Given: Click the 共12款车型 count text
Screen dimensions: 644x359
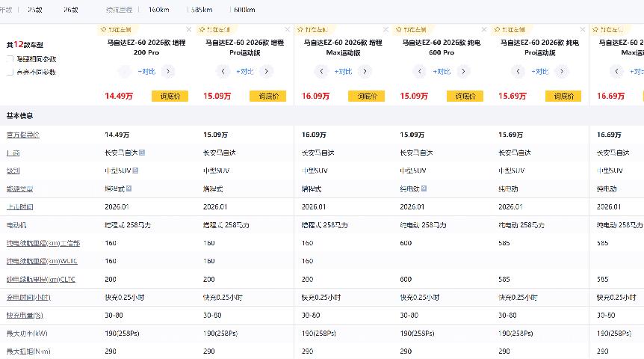Looking at the screenshot, I should (25, 44).
